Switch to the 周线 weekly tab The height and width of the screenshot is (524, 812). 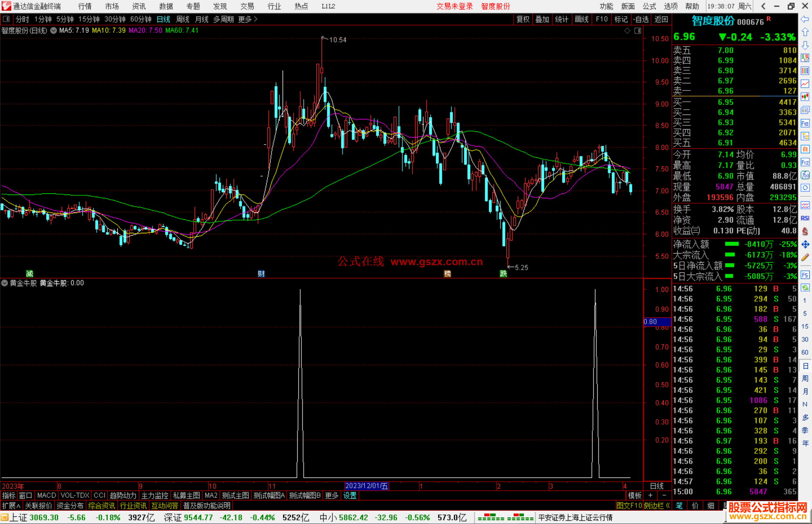pos(183,19)
